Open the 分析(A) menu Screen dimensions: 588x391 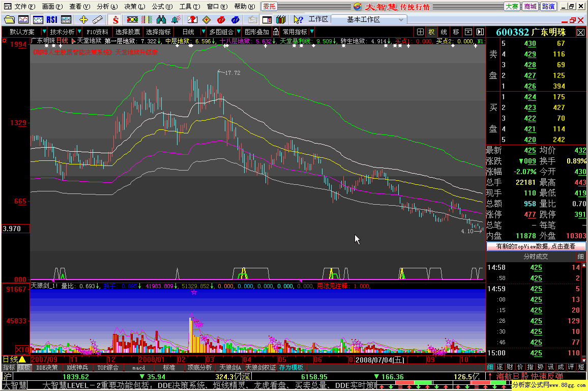click(x=107, y=7)
